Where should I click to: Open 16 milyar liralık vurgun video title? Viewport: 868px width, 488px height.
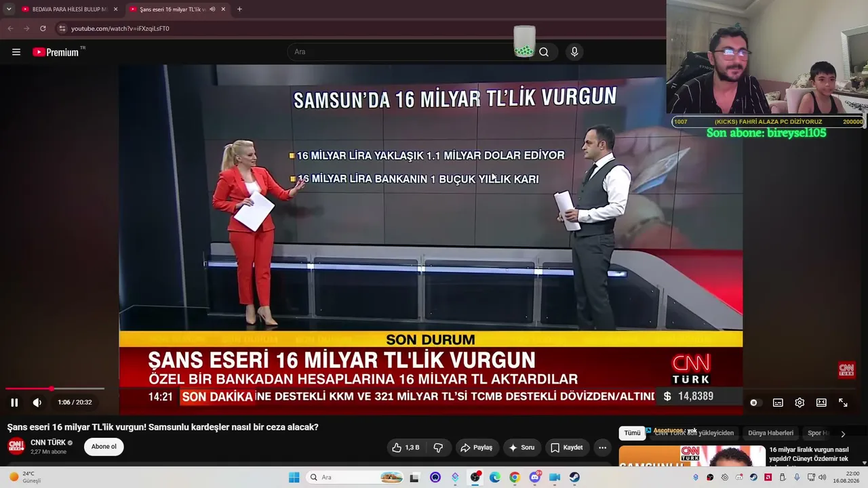[809, 454]
